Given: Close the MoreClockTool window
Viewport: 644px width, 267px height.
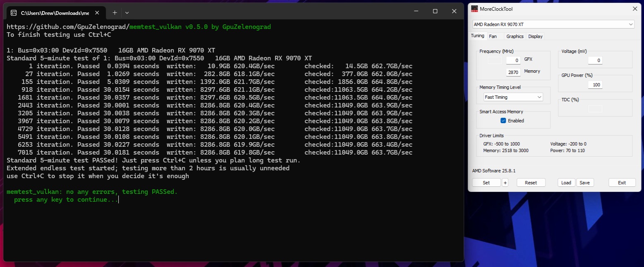Looking at the screenshot, I should (635, 9).
